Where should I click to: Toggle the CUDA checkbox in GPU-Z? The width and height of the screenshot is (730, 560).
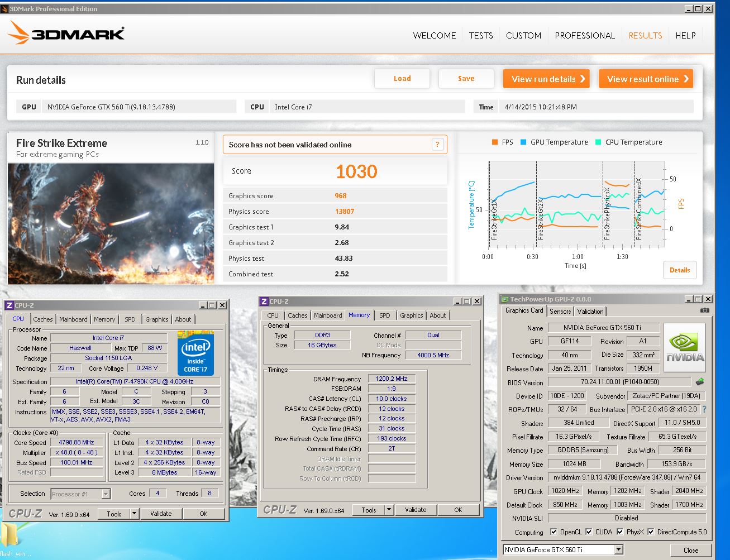click(x=589, y=532)
